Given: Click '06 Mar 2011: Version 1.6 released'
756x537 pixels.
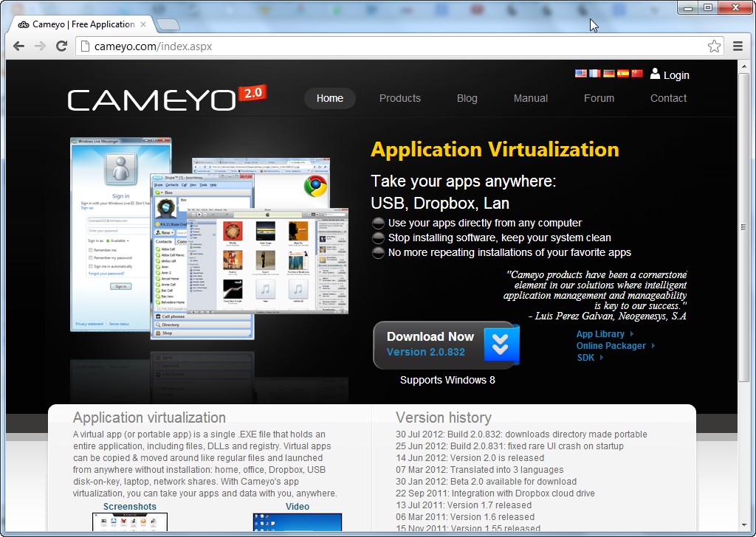Looking at the screenshot, I should 465,517.
